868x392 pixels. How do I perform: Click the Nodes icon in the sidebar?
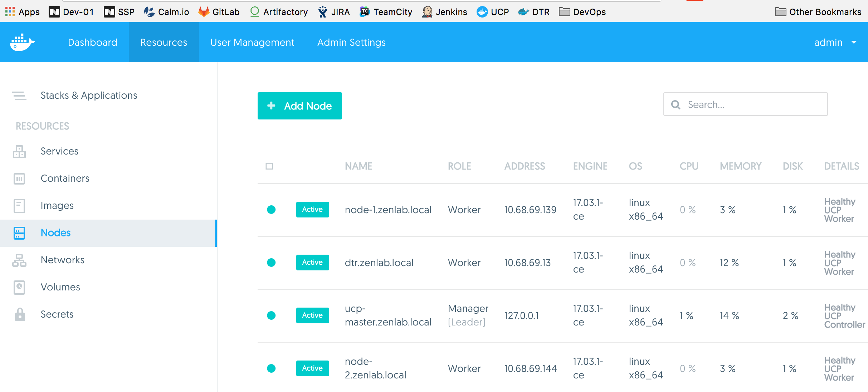click(x=19, y=233)
